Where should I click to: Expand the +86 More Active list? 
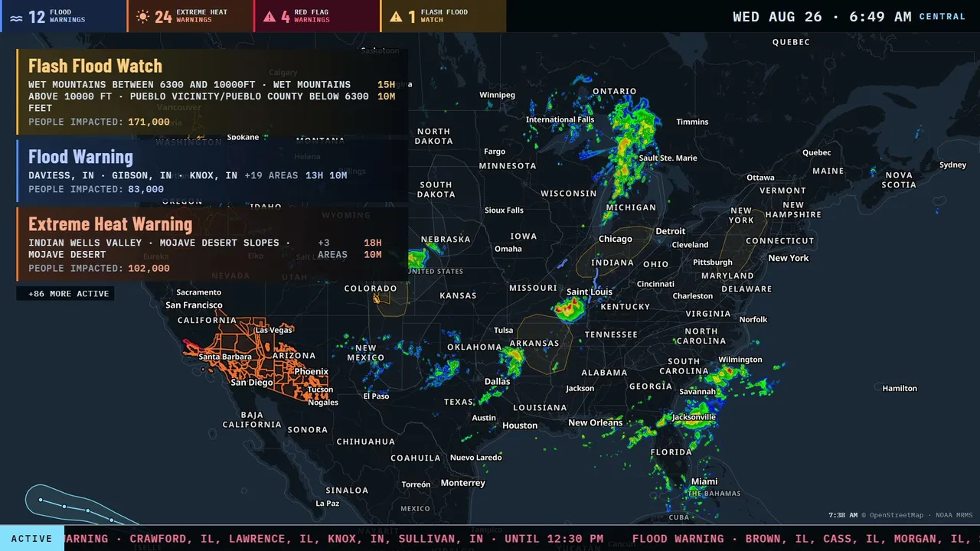coord(66,294)
